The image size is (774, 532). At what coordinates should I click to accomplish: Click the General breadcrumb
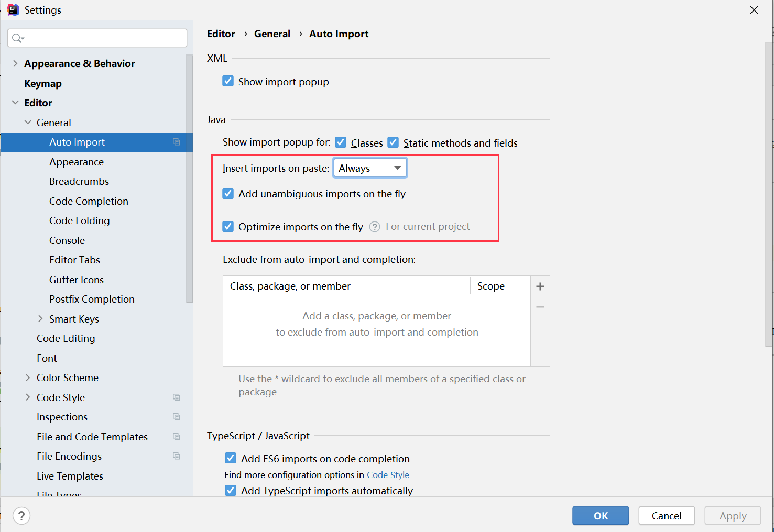272,34
